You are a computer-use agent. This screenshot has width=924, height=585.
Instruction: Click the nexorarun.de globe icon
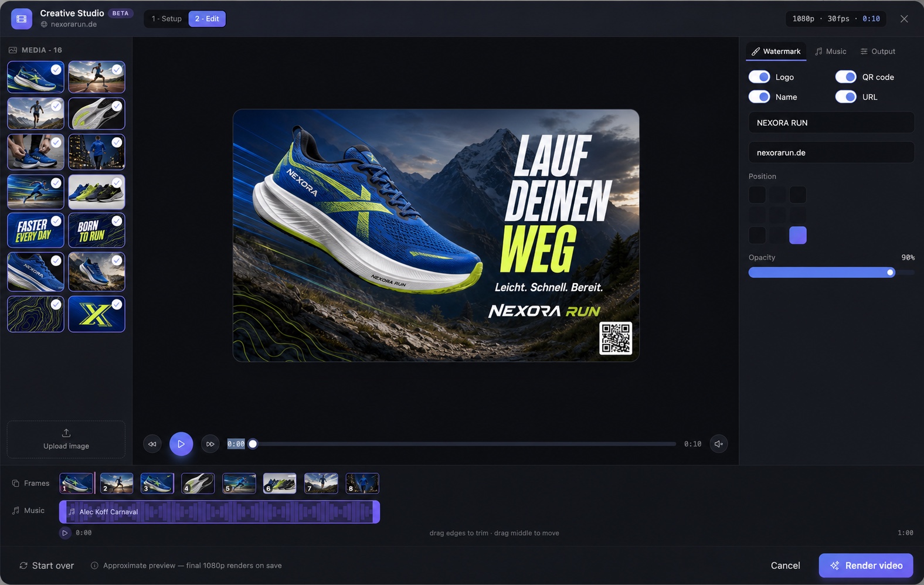(44, 25)
